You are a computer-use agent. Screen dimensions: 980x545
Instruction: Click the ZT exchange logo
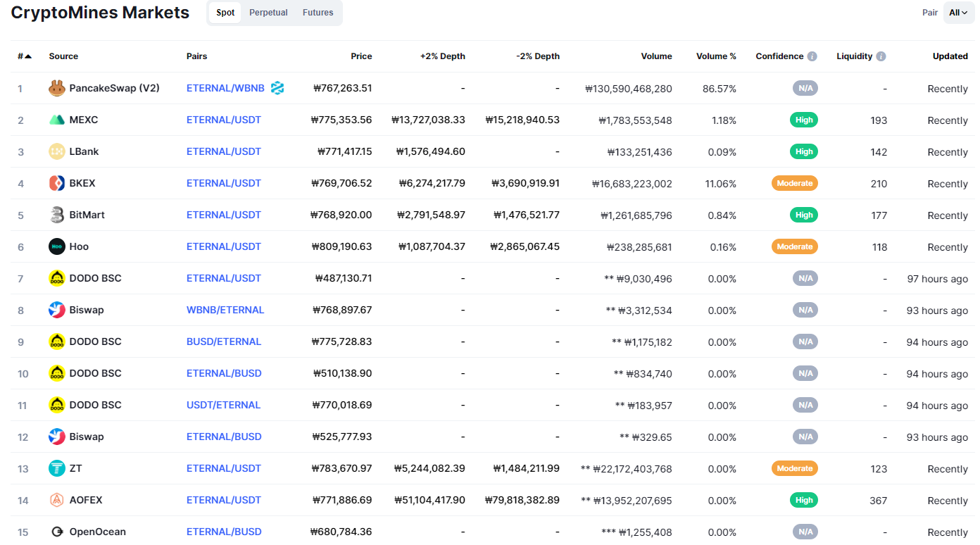(x=57, y=468)
